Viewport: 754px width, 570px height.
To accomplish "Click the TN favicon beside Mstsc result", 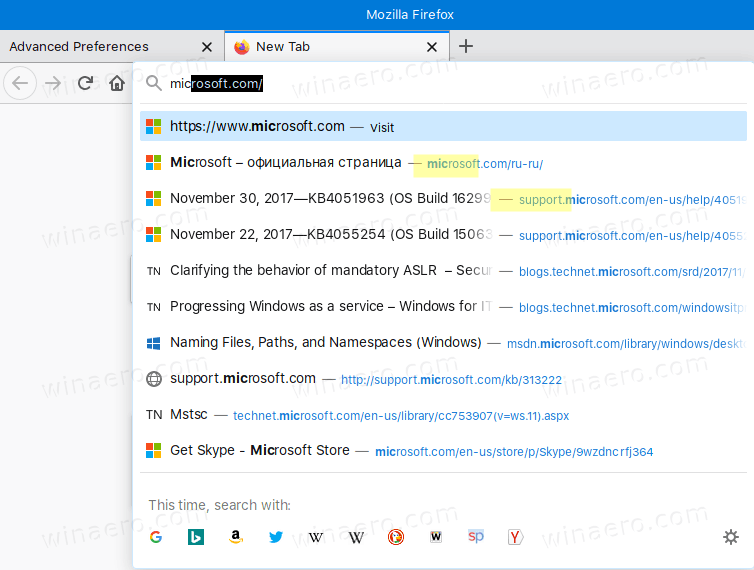I will (154, 415).
